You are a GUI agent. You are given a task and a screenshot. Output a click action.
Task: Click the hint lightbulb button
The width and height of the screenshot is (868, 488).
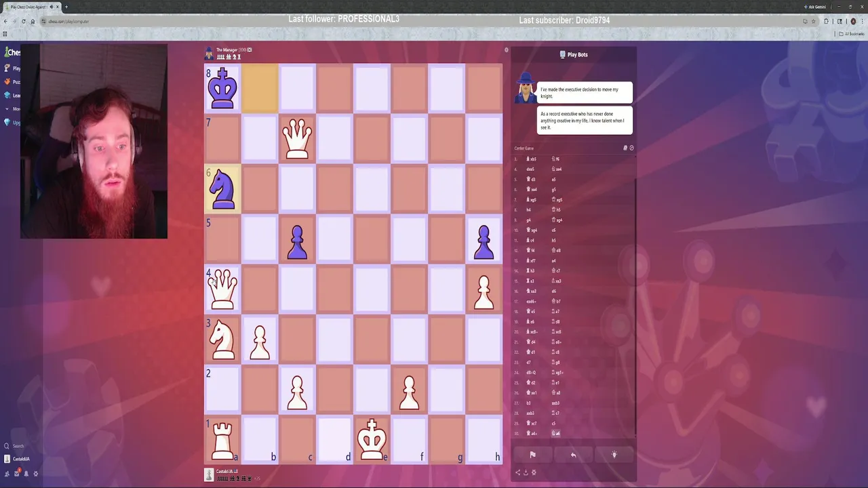pos(614,455)
